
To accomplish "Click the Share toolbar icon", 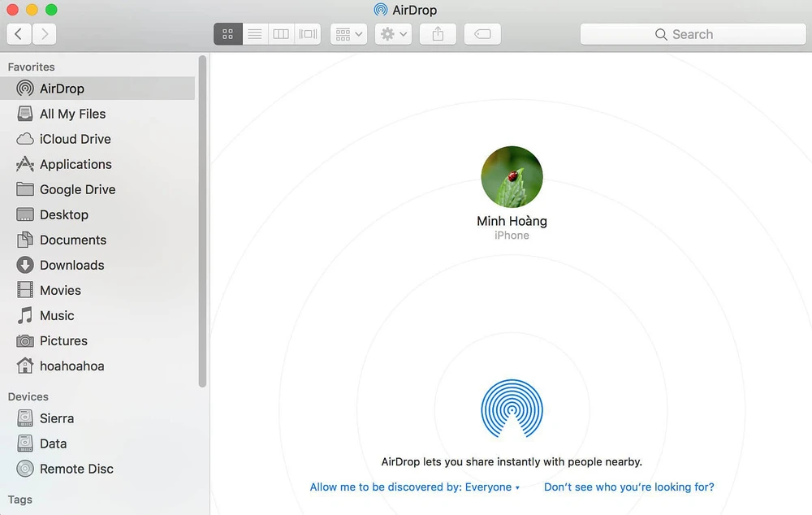I will [438, 34].
